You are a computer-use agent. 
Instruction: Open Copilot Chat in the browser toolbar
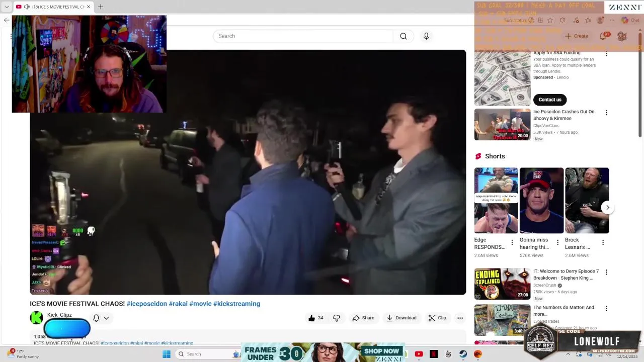(x=630, y=20)
